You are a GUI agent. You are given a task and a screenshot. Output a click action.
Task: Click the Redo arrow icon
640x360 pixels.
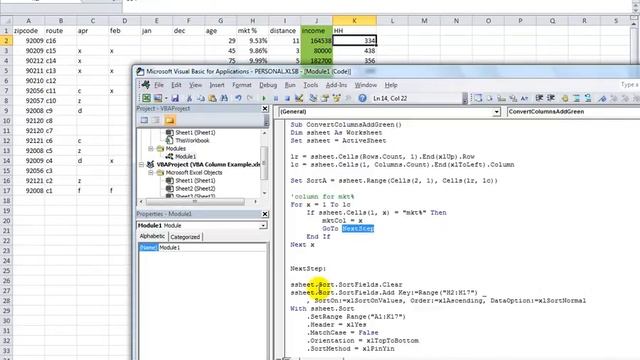[x=250, y=98]
